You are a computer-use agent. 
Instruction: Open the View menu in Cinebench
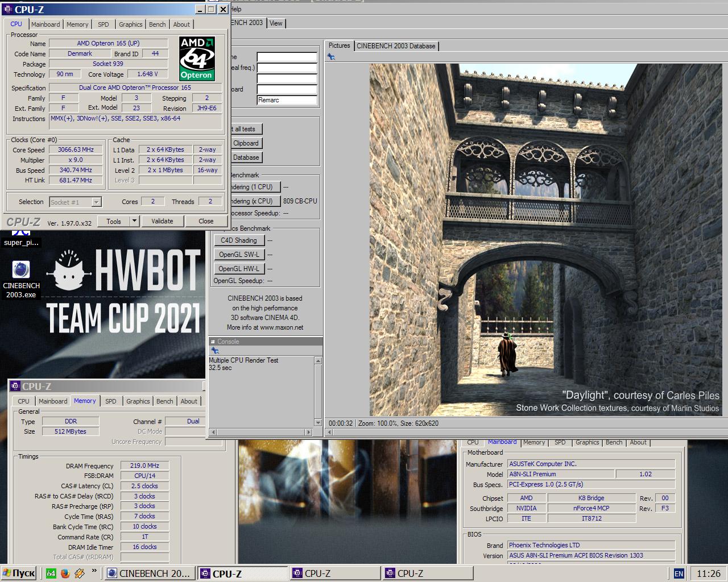point(276,23)
